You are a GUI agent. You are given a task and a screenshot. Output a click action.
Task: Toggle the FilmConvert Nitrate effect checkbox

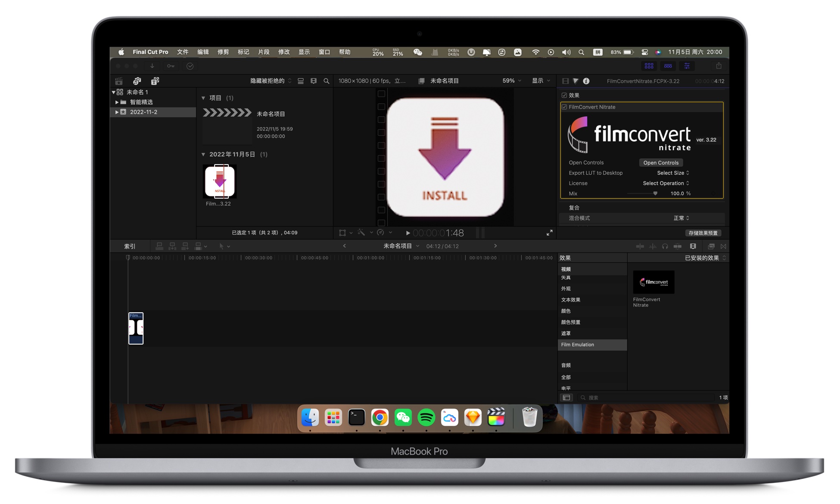pyautogui.click(x=563, y=107)
